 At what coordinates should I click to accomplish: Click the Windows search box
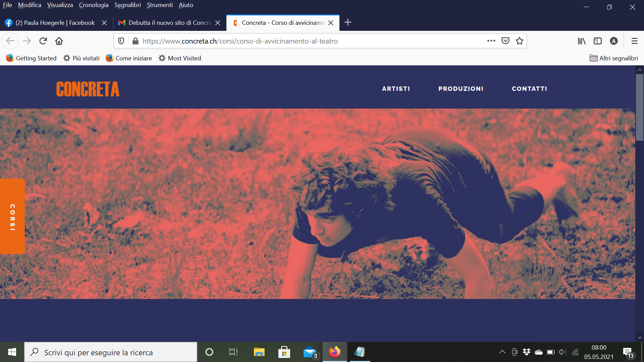pyautogui.click(x=111, y=352)
